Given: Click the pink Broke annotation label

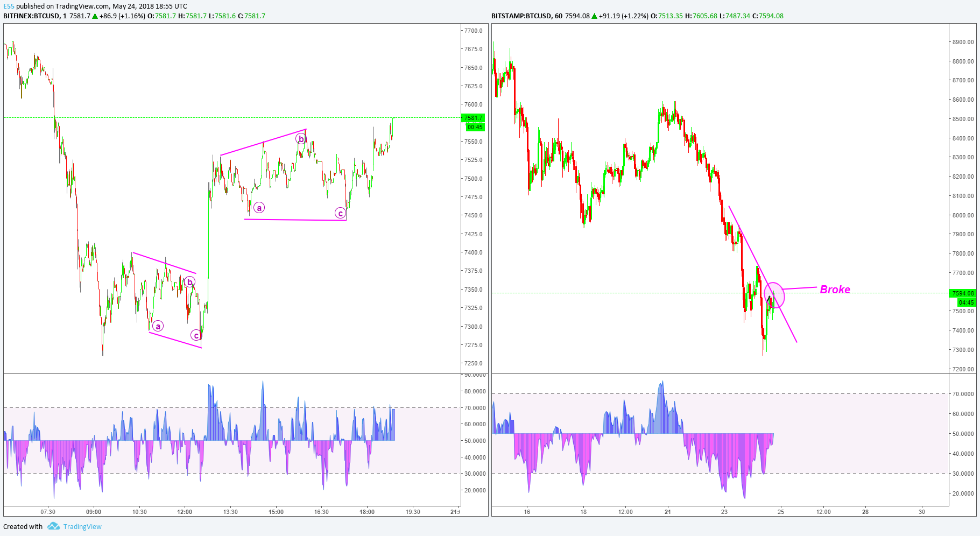Looking at the screenshot, I should pos(835,290).
